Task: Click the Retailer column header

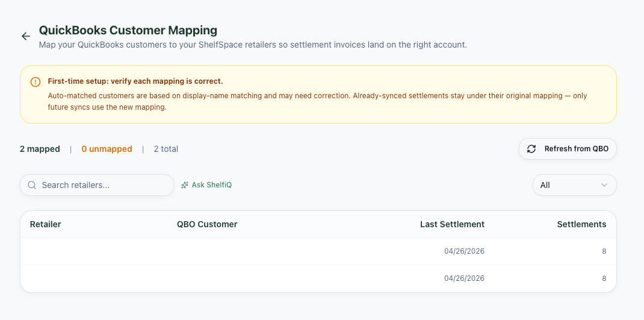Action: [46, 224]
